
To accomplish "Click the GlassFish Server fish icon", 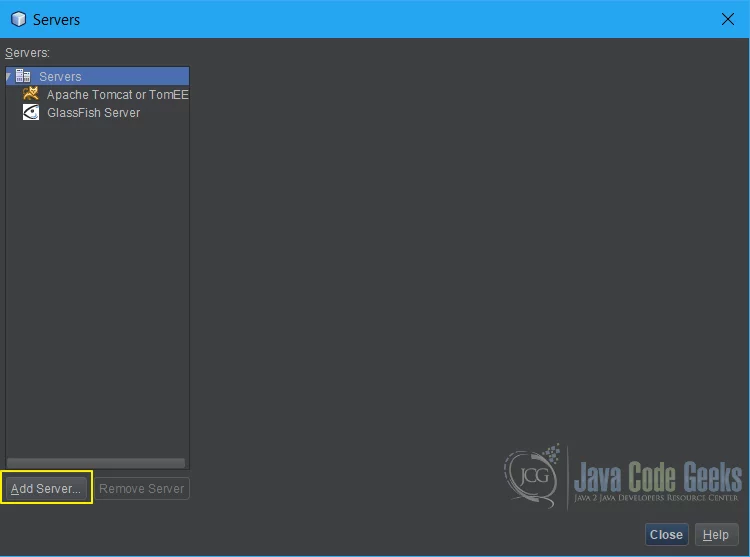I will [31, 112].
